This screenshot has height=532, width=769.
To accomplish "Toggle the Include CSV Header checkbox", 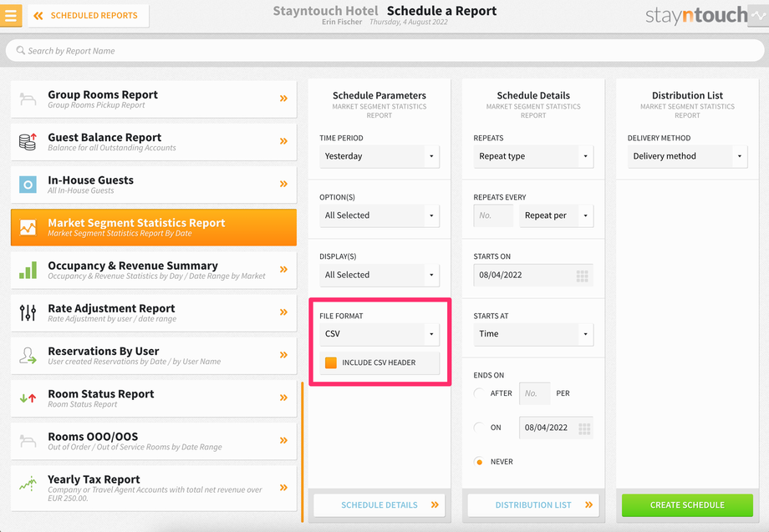I will click(331, 362).
